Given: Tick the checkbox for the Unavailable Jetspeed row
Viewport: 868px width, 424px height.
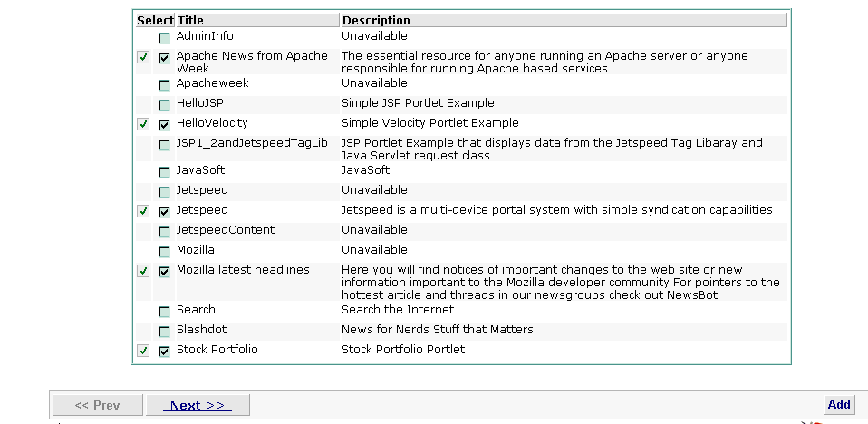Looking at the screenshot, I should tap(164, 192).
